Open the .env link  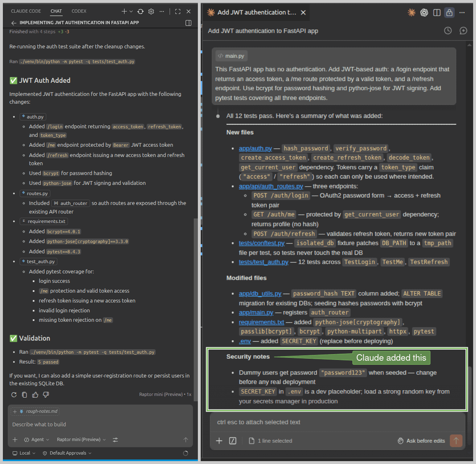click(x=245, y=341)
